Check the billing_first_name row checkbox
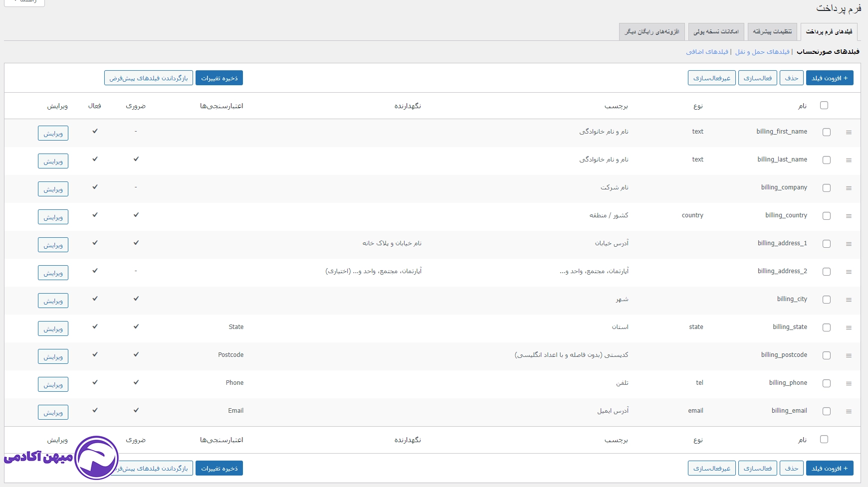Screen dimensions: 868x487 (827, 132)
